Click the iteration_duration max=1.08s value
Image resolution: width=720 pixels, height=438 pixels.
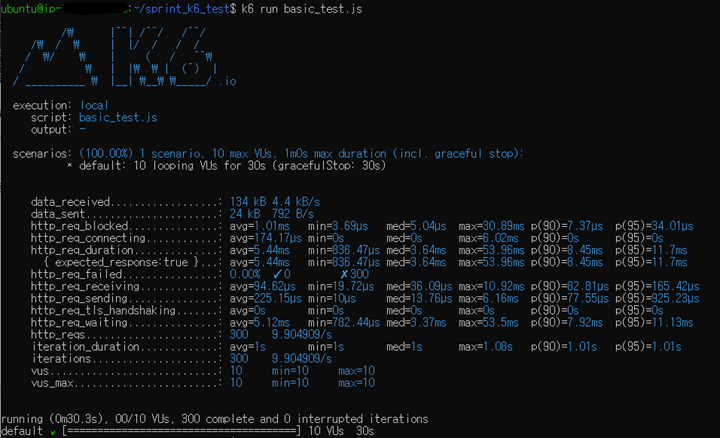pos(485,347)
